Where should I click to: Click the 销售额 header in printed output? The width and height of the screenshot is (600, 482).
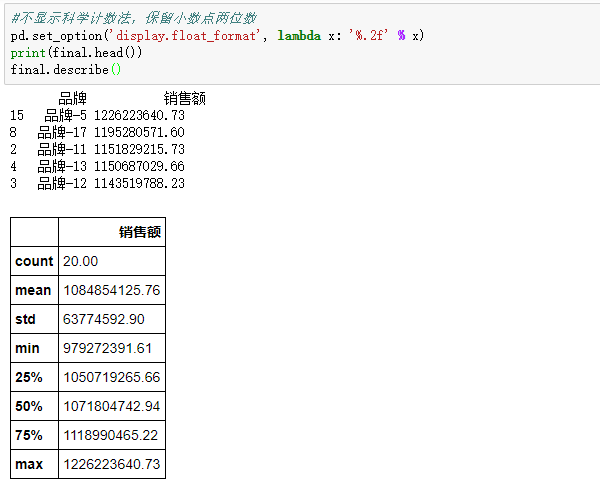(x=185, y=98)
